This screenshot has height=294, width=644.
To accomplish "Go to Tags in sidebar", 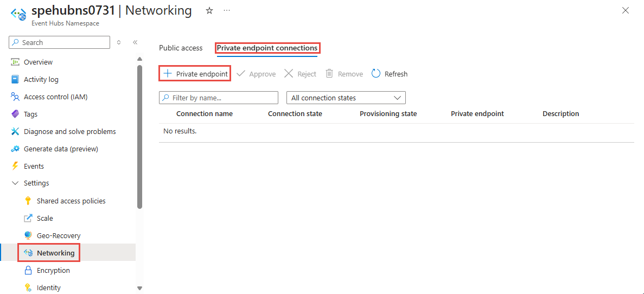I will pos(30,114).
